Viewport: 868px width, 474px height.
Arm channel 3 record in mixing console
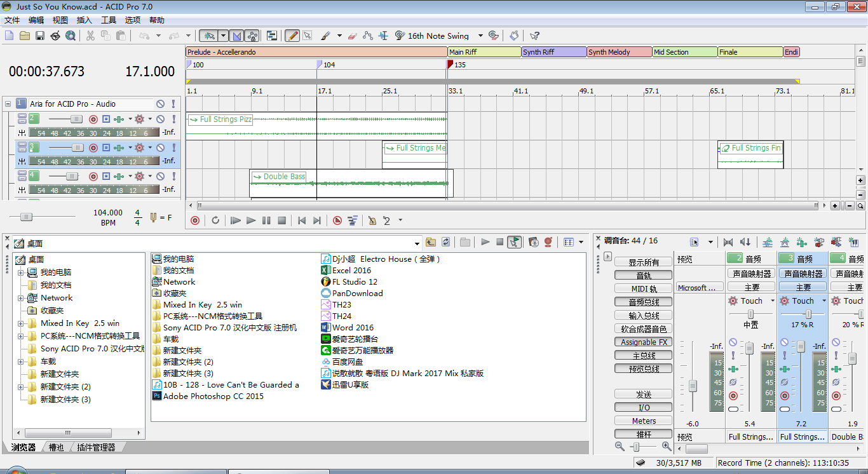tap(784, 395)
